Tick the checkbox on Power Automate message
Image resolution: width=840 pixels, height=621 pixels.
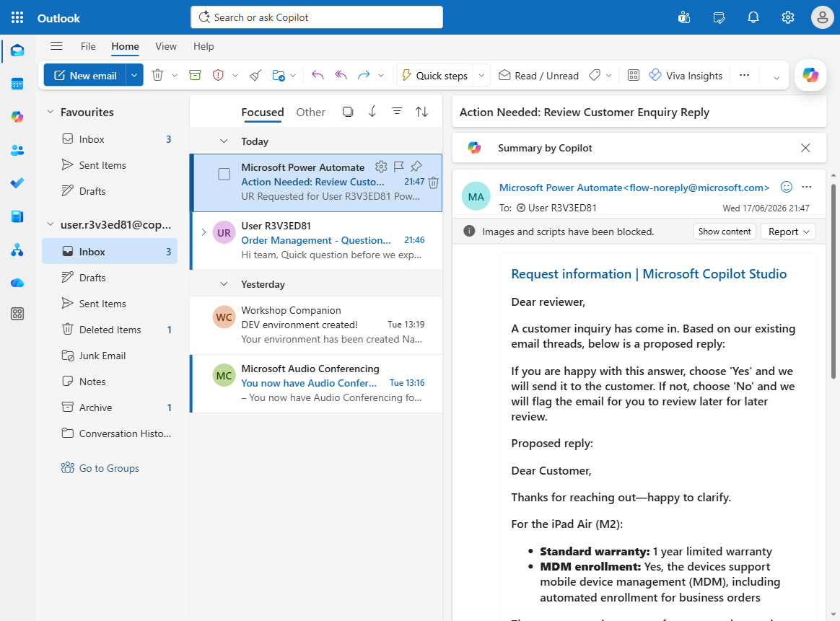pos(224,174)
